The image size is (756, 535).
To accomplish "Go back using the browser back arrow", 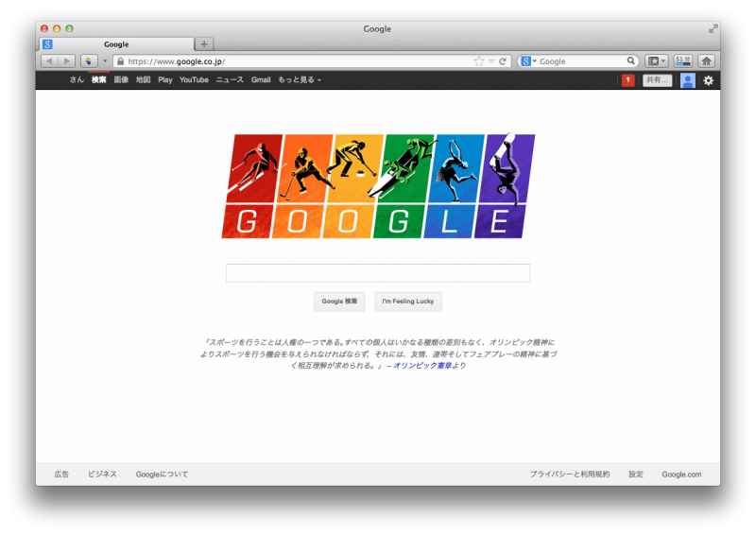I will click(x=50, y=61).
